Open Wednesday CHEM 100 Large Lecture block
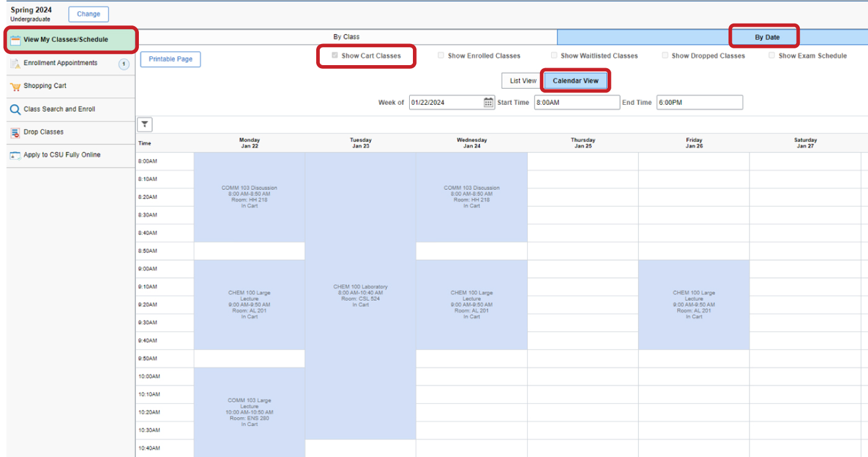Screen dimensions: 868x457 (471, 304)
